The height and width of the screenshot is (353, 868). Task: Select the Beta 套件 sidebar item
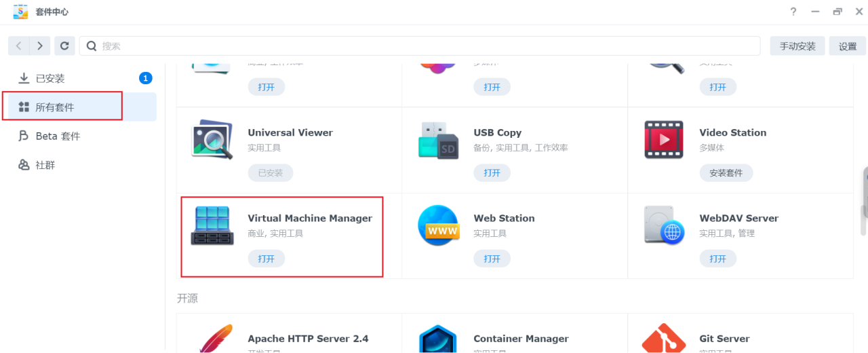[x=58, y=136]
